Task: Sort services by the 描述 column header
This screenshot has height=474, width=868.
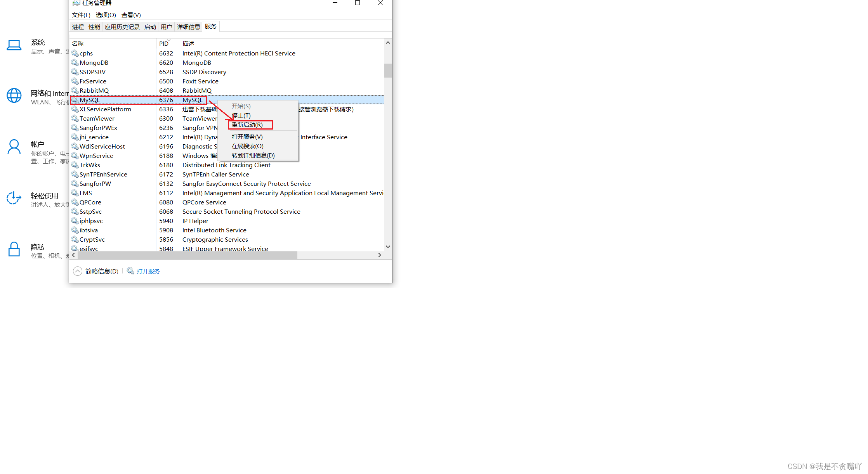Action: (282, 43)
